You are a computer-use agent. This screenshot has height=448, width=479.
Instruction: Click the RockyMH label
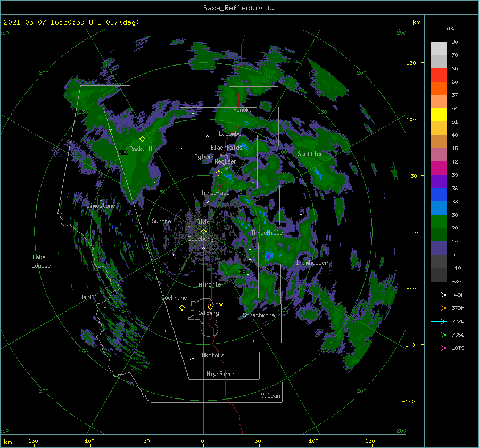tap(141, 149)
